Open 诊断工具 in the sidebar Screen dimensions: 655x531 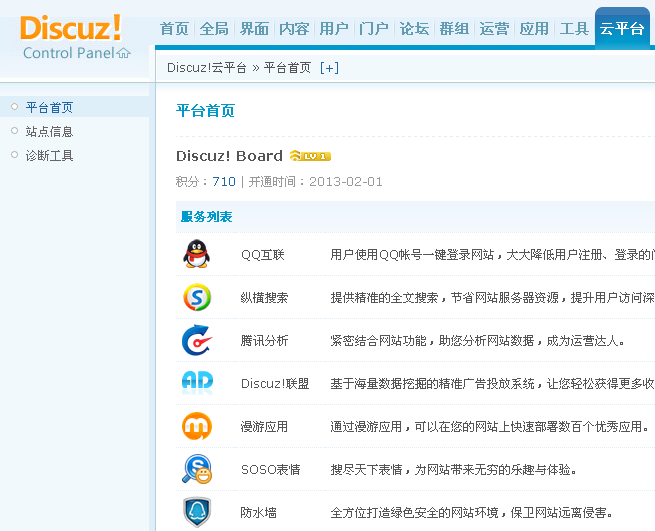[49, 155]
